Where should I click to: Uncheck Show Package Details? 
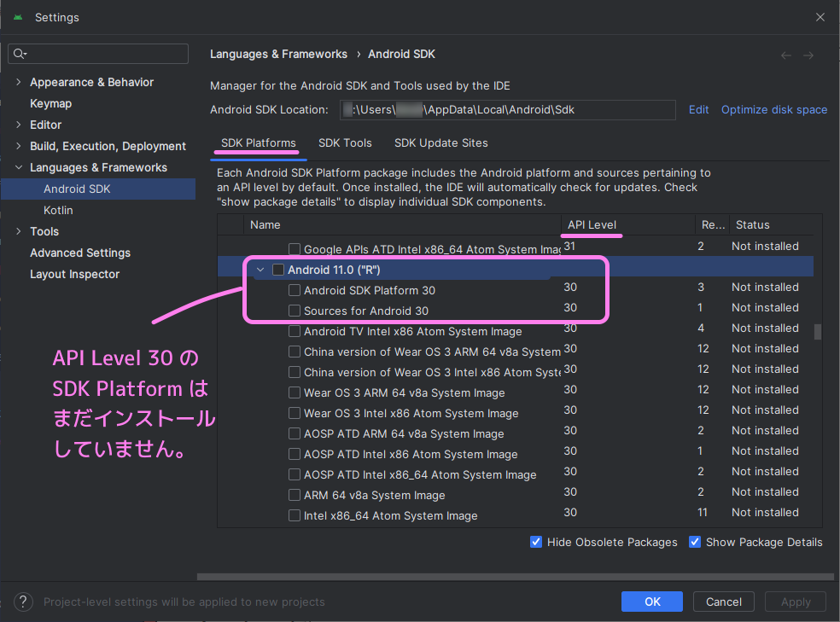(695, 542)
